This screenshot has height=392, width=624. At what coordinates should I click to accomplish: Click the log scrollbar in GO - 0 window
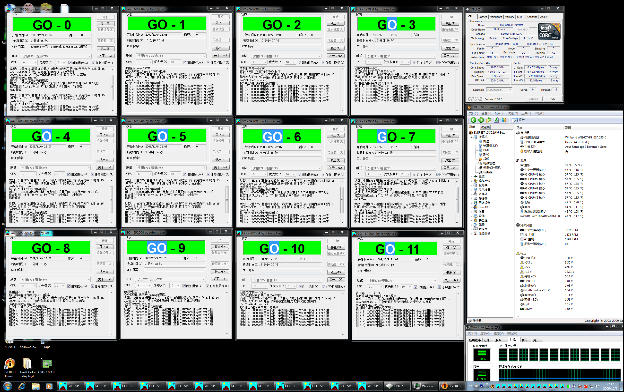tap(113, 89)
